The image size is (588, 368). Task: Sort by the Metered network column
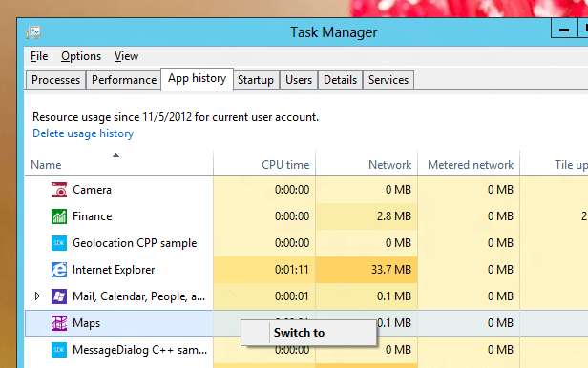pos(469,164)
